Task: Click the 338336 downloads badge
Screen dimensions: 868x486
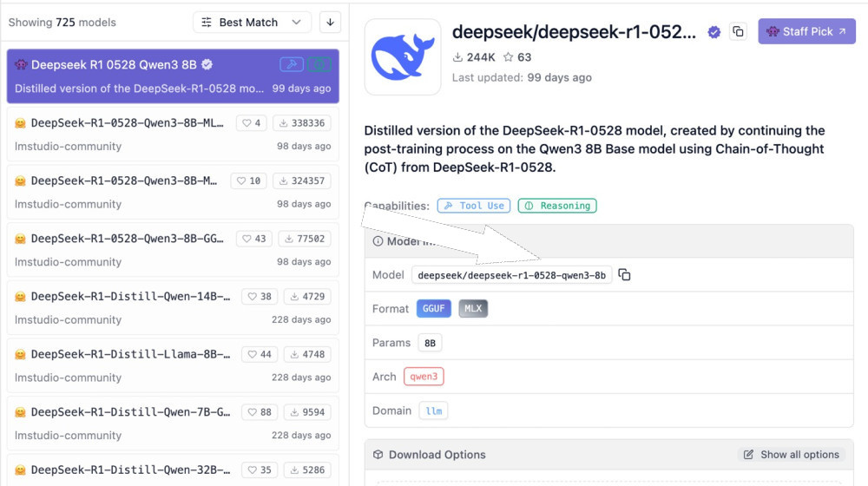Action: [x=302, y=123]
